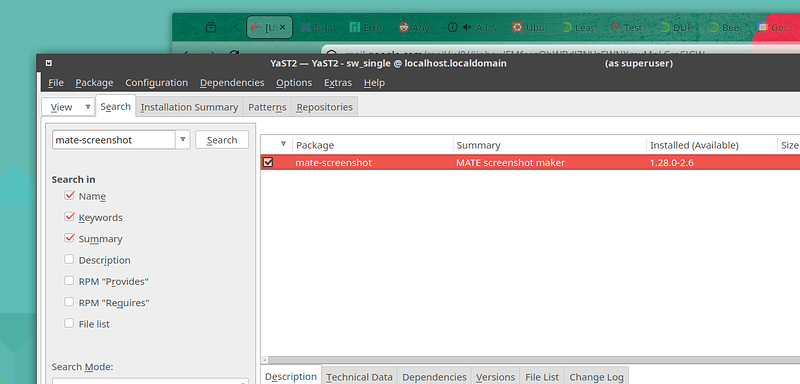Uncheck the Name search option

69,195
